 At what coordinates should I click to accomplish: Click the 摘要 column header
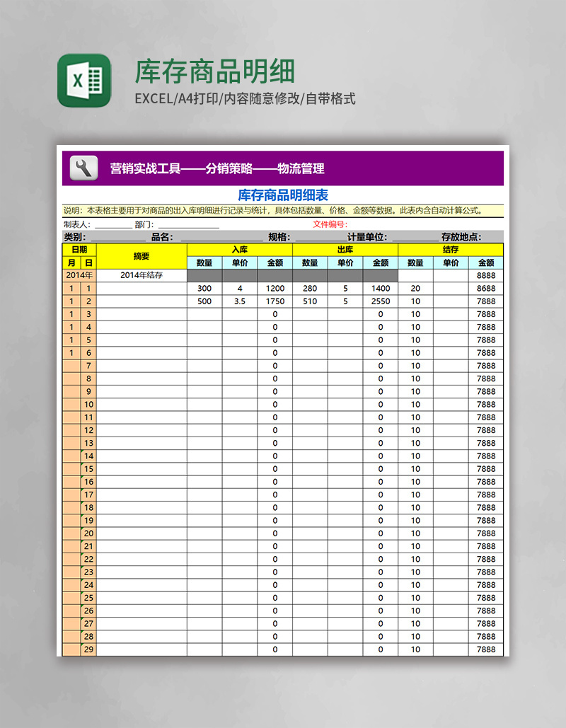141,257
